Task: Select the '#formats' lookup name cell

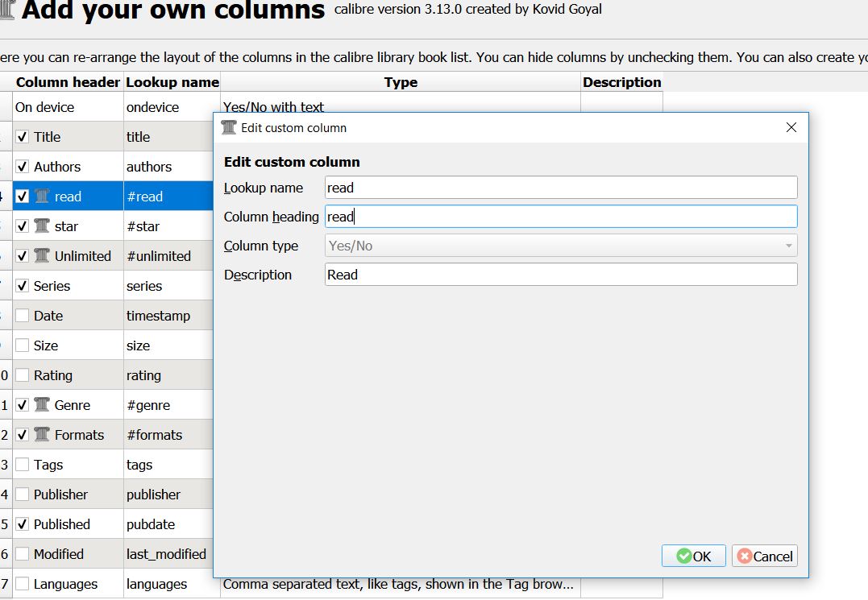Action: (168, 435)
